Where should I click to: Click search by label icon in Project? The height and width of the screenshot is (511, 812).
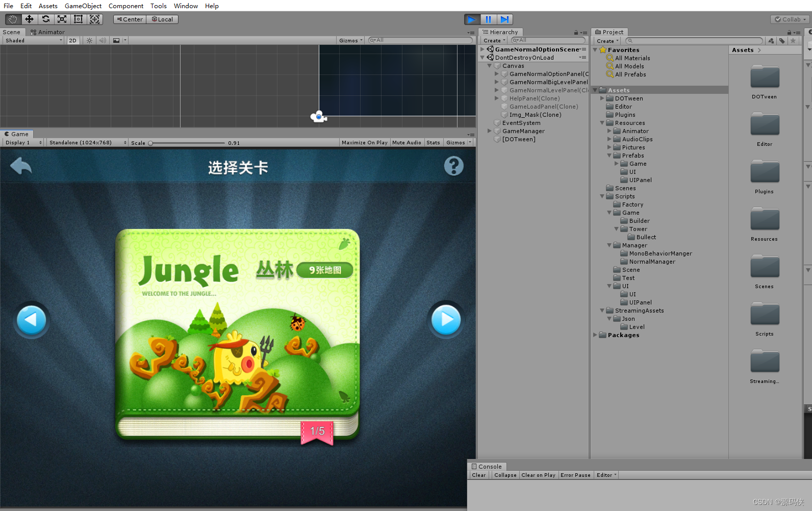point(782,41)
